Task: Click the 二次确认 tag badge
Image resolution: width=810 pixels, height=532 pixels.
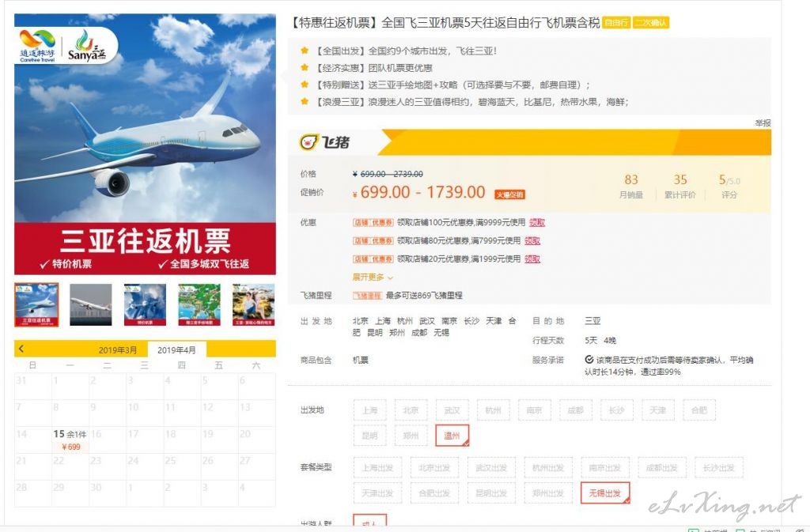Action: 651,23
